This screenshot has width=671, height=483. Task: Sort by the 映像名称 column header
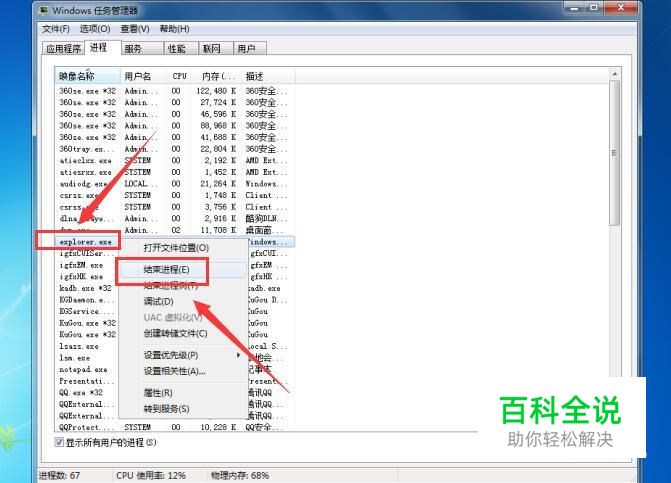(87, 76)
